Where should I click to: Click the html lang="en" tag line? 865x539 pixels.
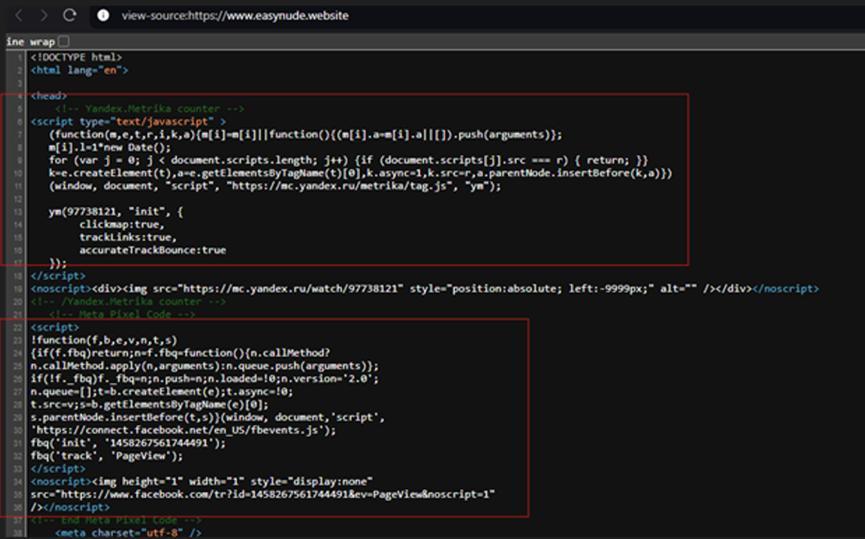79,70
